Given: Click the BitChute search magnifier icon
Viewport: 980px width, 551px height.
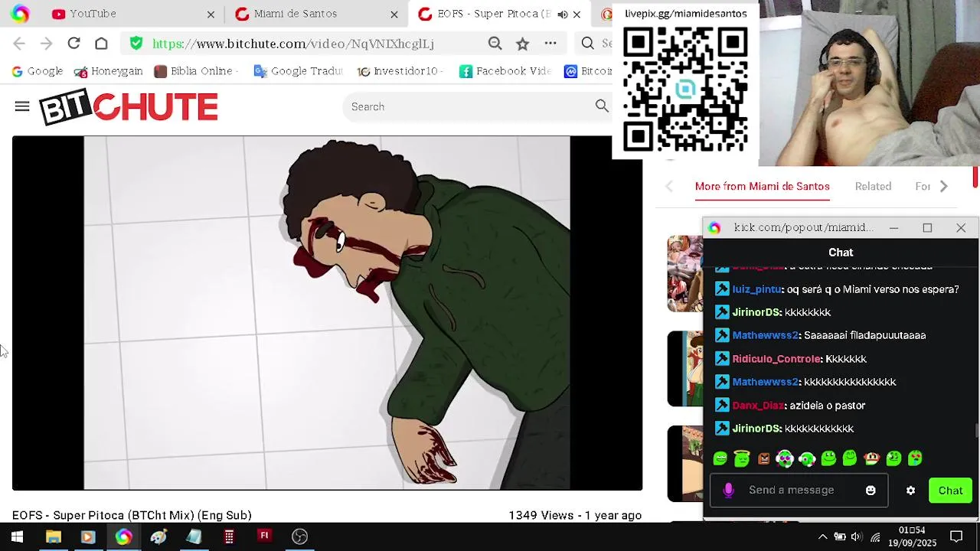Looking at the screenshot, I should 602,106.
